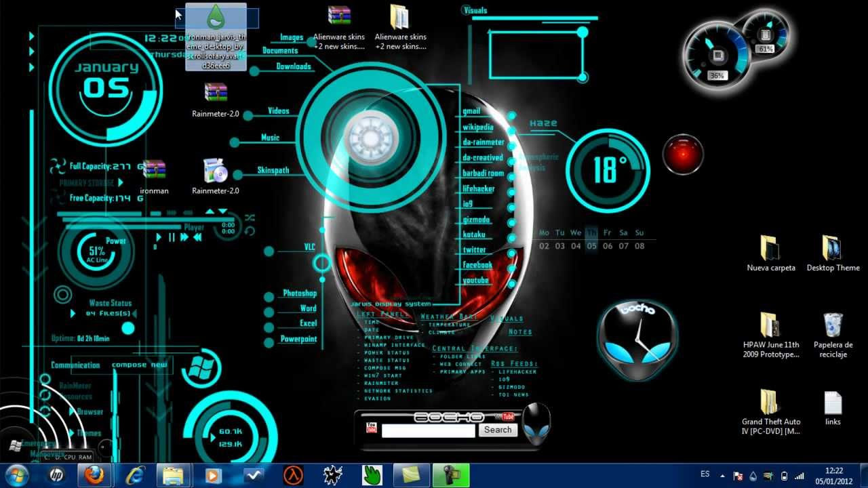Open gmail web link

[471, 111]
